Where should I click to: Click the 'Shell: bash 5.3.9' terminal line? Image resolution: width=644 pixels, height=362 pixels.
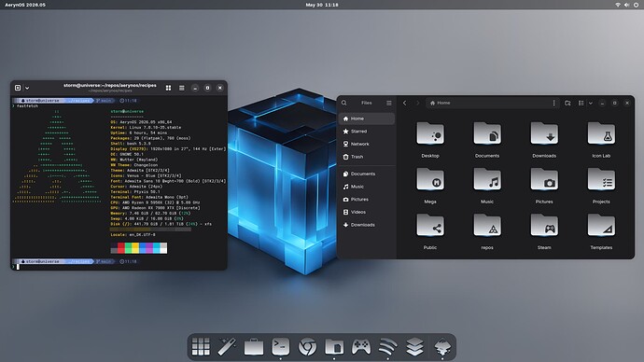click(131, 144)
